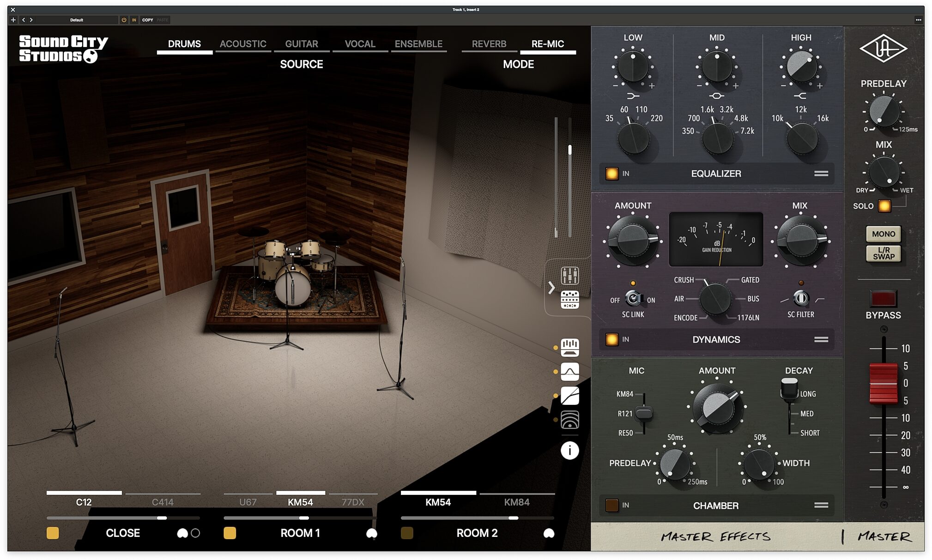Collapse the side panel with the chevron arrow
This screenshot has height=560, width=932.
point(551,288)
